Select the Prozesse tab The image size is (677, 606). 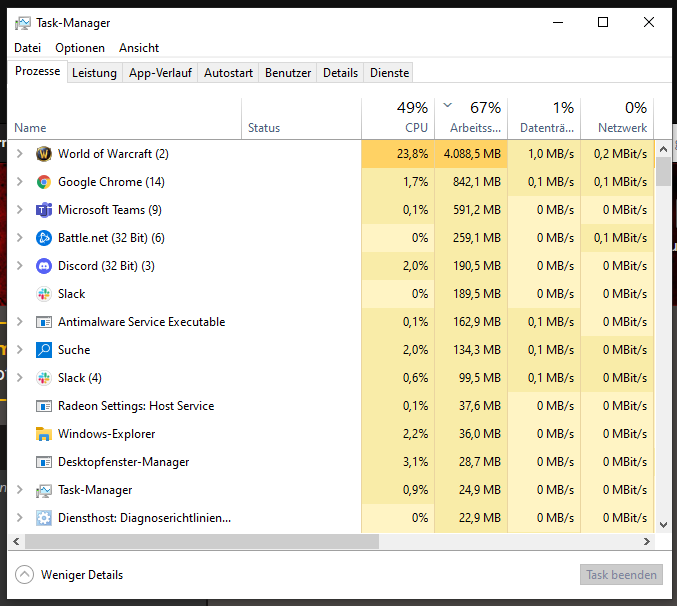[x=38, y=71]
